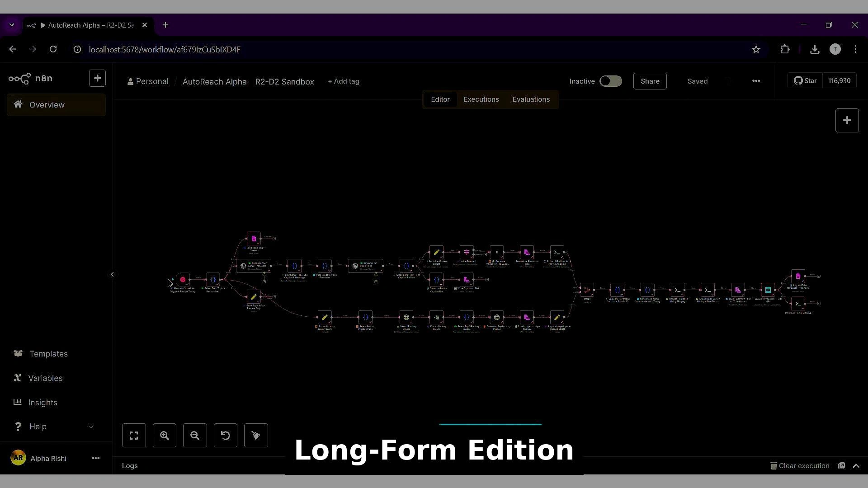Collapse the left sidebar chevron
Screen dimensions: 868x488
pos(112,274)
